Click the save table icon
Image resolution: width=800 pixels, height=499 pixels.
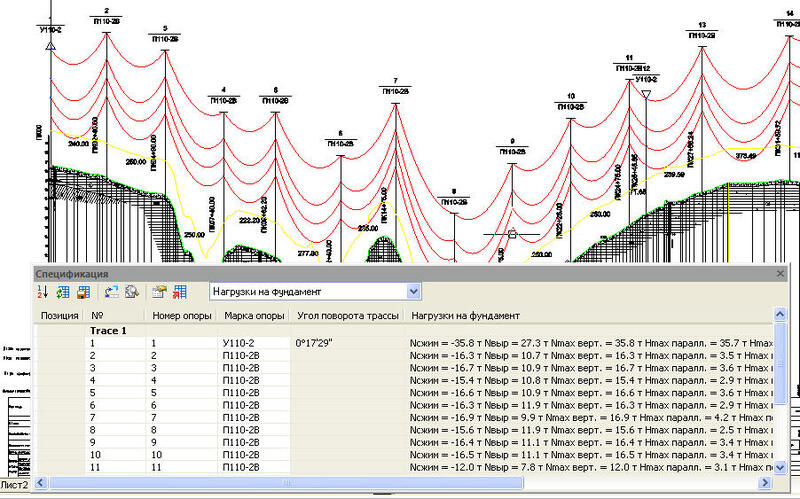click(83, 292)
